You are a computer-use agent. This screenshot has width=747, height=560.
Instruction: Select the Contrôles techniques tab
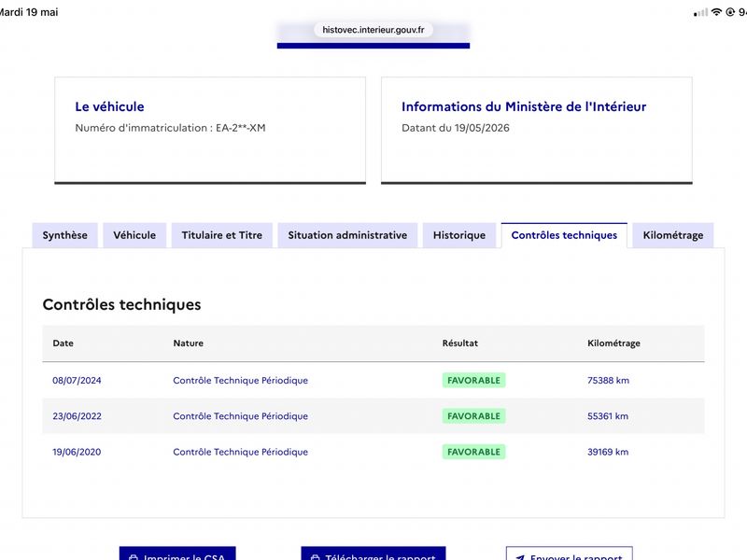click(564, 235)
